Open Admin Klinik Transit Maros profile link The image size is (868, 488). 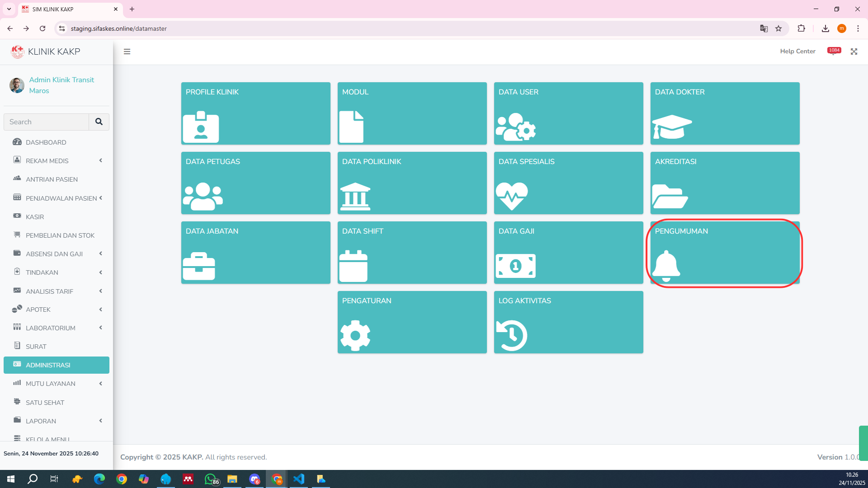coord(61,85)
